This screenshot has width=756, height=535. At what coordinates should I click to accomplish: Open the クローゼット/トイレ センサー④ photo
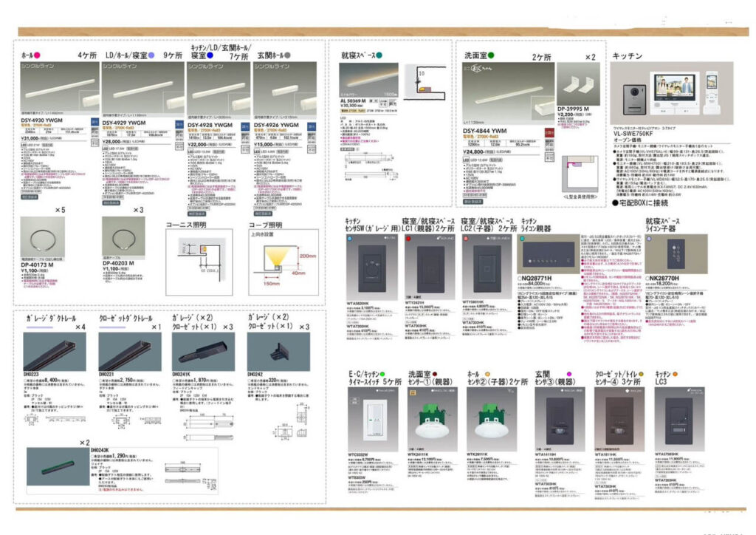click(x=619, y=419)
